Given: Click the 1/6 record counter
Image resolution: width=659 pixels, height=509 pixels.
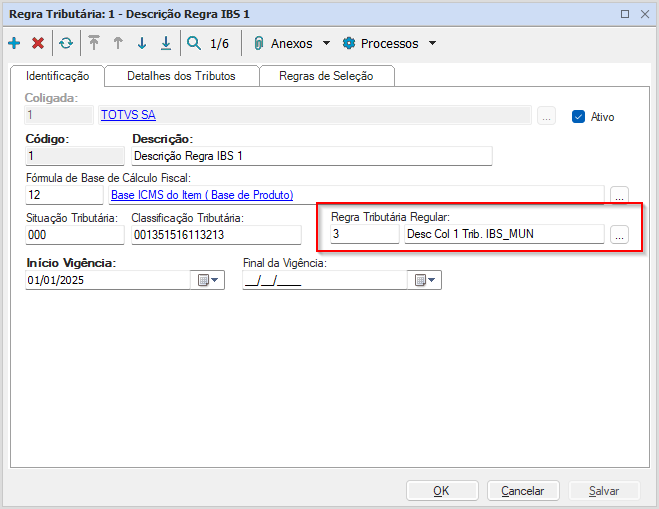Looking at the screenshot, I should click(x=219, y=44).
